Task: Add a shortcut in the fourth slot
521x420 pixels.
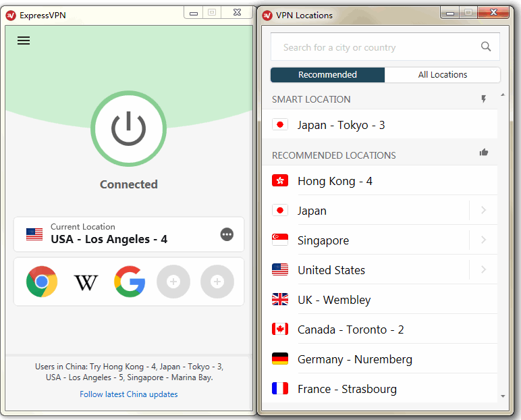Action: (x=173, y=282)
